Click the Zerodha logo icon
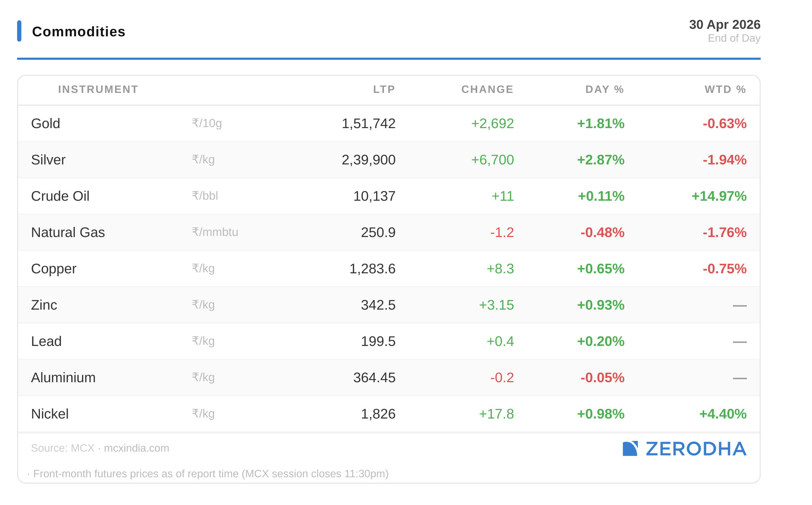Viewport: 812px width, 505px height. point(630,448)
